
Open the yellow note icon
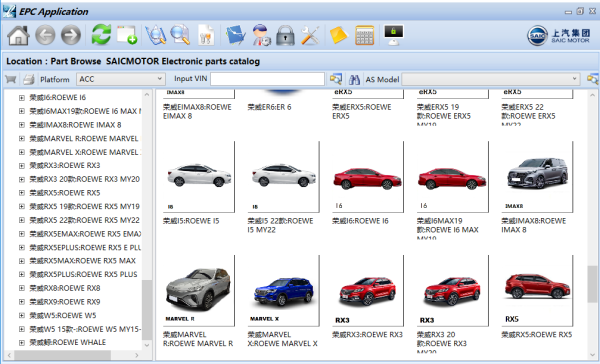click(338, 35)
